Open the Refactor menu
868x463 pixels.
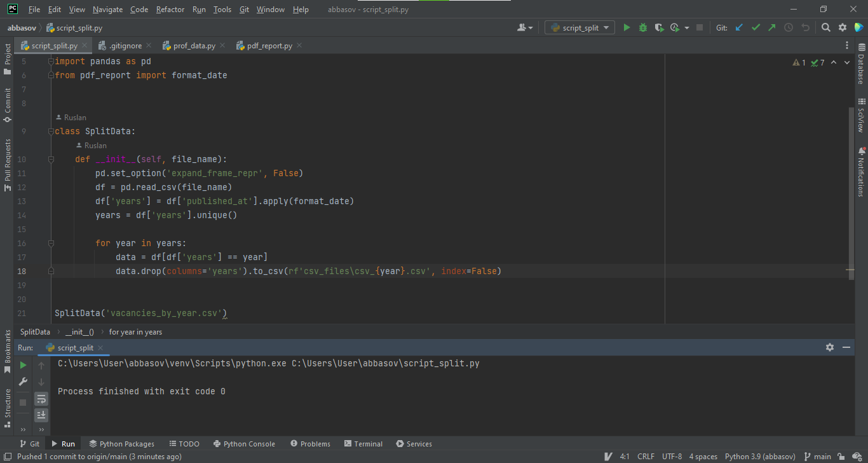[170, 9]
